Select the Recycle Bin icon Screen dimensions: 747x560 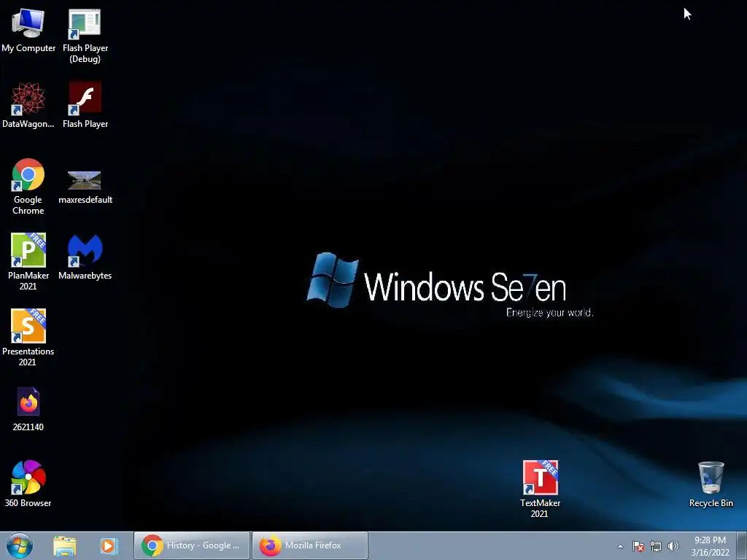pyautogui.click(x=711, y=484)
